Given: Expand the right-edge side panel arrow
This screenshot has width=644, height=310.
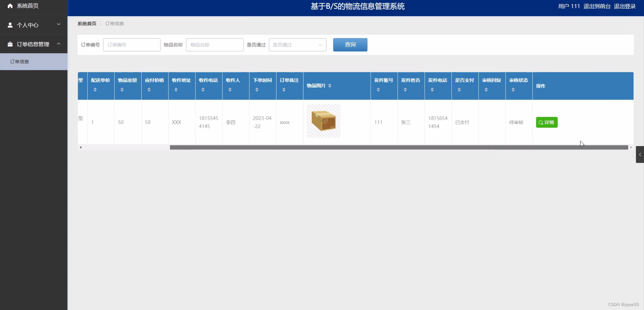Looking at the screenshot, I should click(x=640, y=154).
